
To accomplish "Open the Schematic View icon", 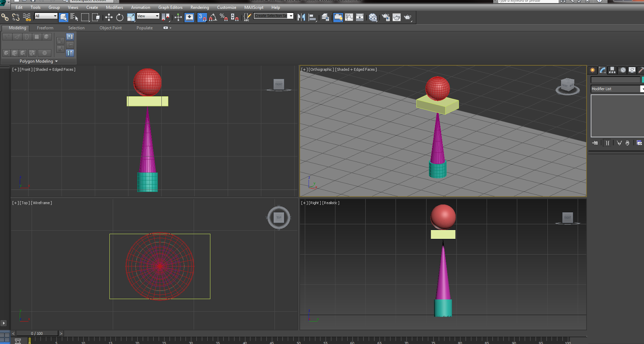I will pos(360,17).
